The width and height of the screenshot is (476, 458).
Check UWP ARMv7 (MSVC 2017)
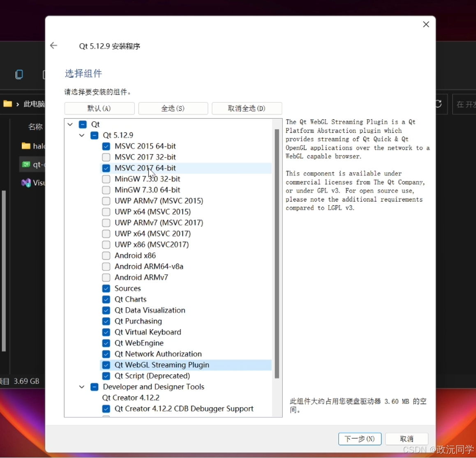[106, 222]
